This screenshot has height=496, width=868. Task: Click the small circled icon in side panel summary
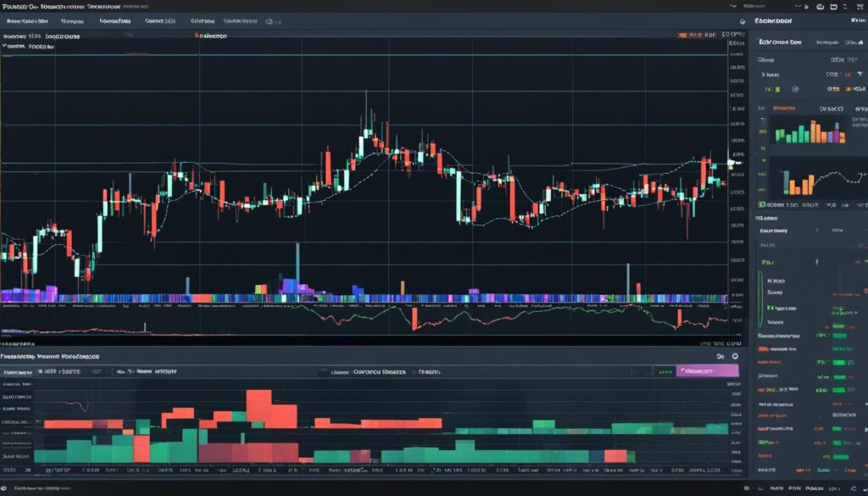point(795,88)
